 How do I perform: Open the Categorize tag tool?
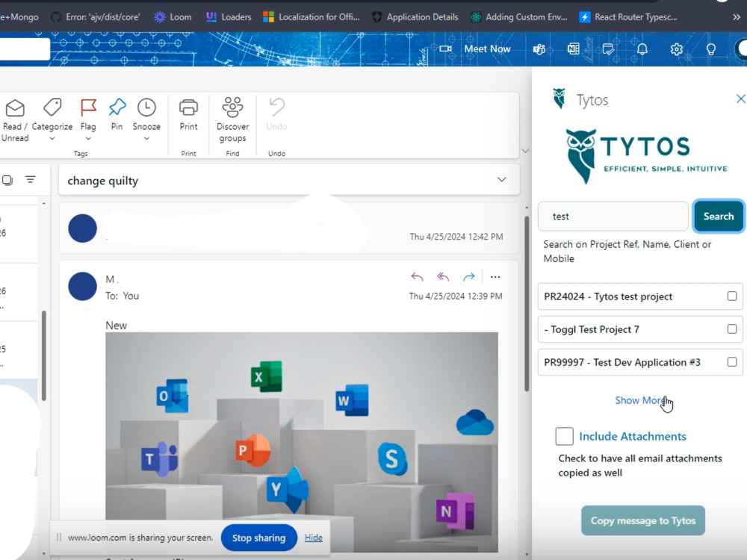52,108
